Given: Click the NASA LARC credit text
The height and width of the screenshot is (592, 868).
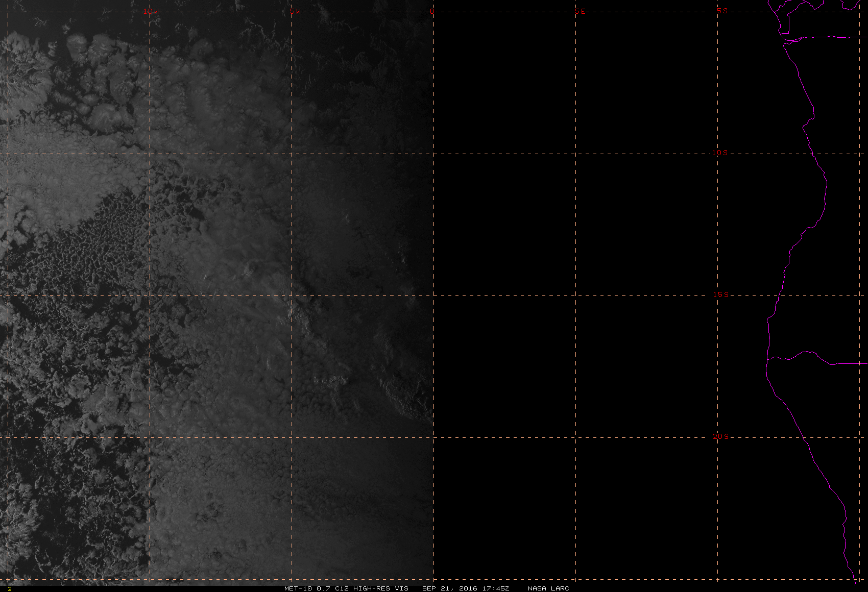Looking at the screenshot, I should 548,588.
